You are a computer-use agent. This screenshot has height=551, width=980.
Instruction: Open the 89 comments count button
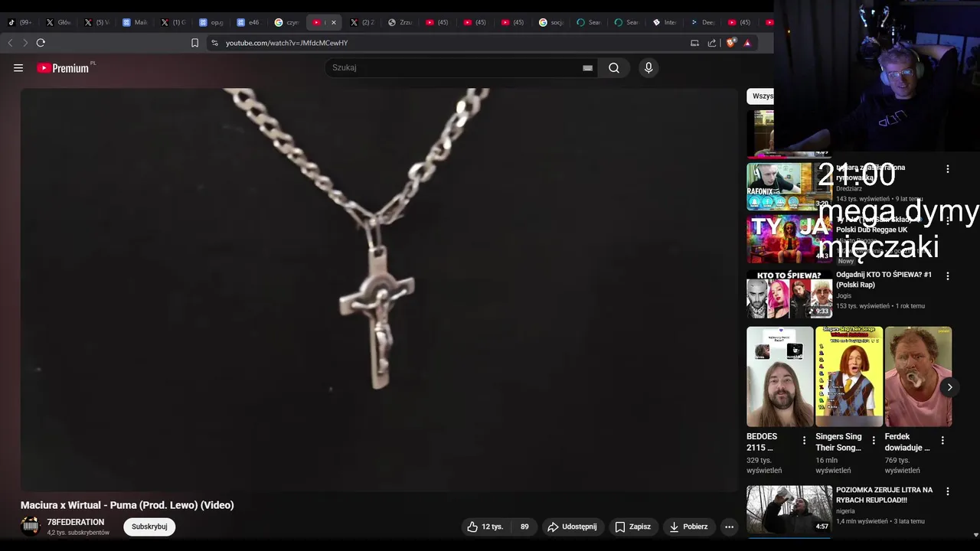pos(524,527)
